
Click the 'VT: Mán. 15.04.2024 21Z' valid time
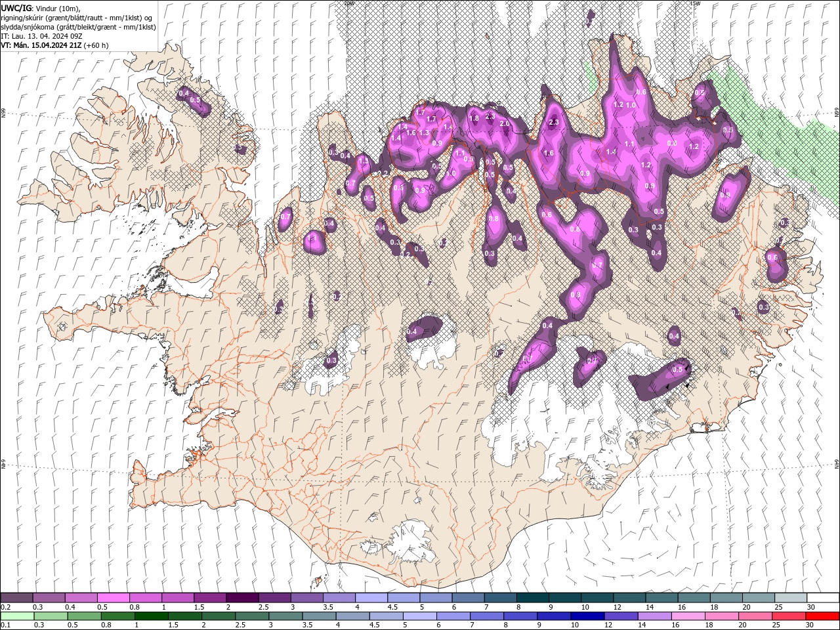point(54,45)
